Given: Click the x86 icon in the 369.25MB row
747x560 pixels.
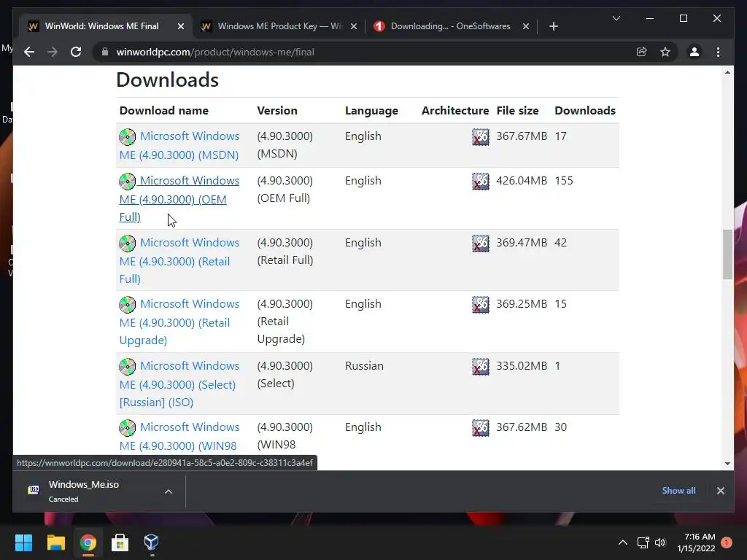Looking at the screenshot, I should [480, 304].
